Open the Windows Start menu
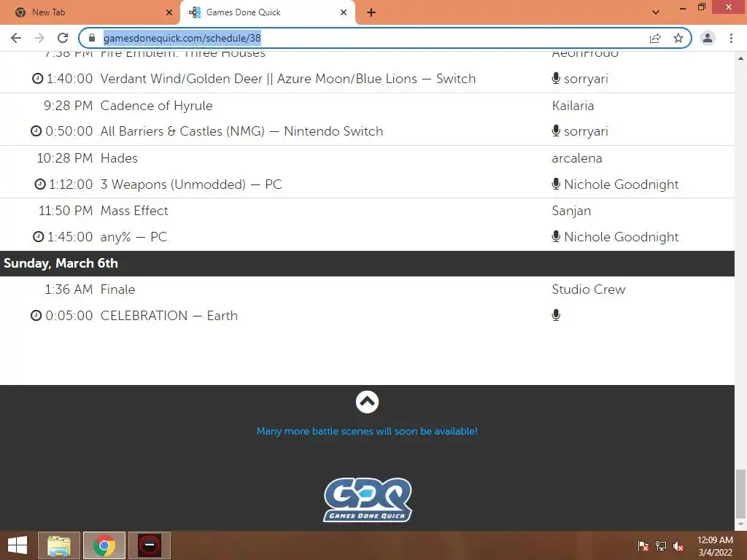The width and height of the screenshot is (747, 560). (18, 545)
